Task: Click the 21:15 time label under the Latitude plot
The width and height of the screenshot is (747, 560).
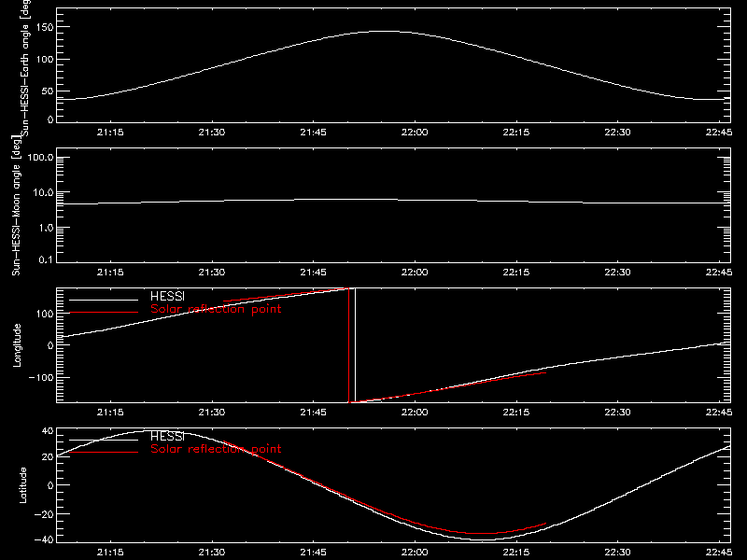Action: (x=110, y=553)
